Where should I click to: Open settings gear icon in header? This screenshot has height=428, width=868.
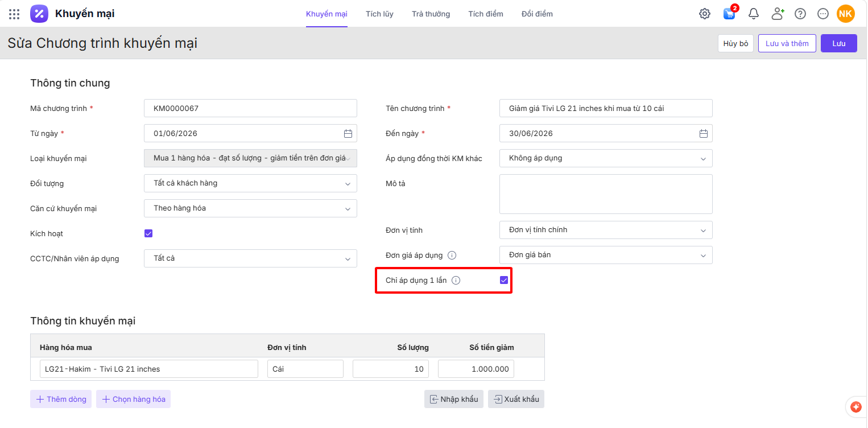705,14
